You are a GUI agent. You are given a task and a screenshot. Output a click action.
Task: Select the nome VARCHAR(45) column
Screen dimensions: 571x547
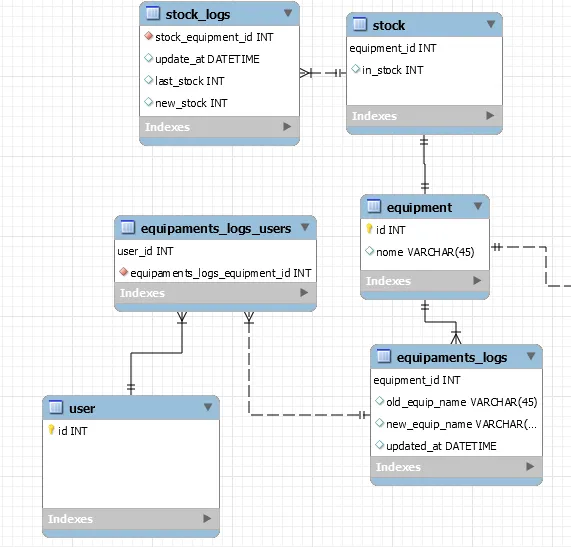click(x=425, y=252)
